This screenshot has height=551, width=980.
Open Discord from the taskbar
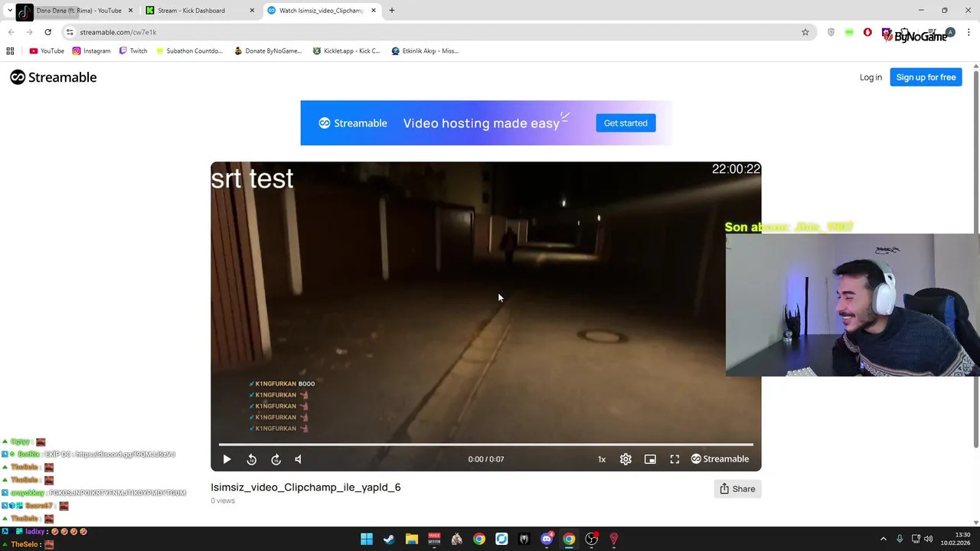point(547,539)
